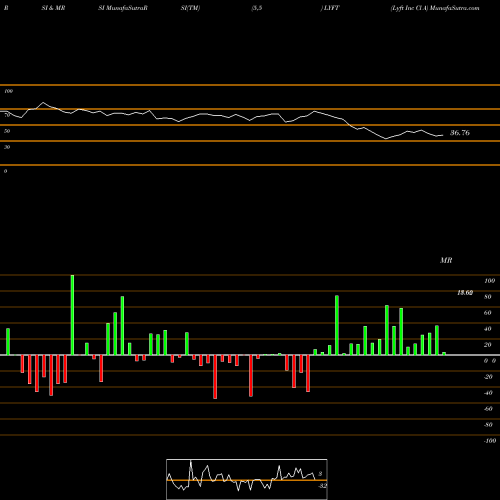
Task: Click the 'SI MunafaSutraR' header label
Action: point(123,8)
